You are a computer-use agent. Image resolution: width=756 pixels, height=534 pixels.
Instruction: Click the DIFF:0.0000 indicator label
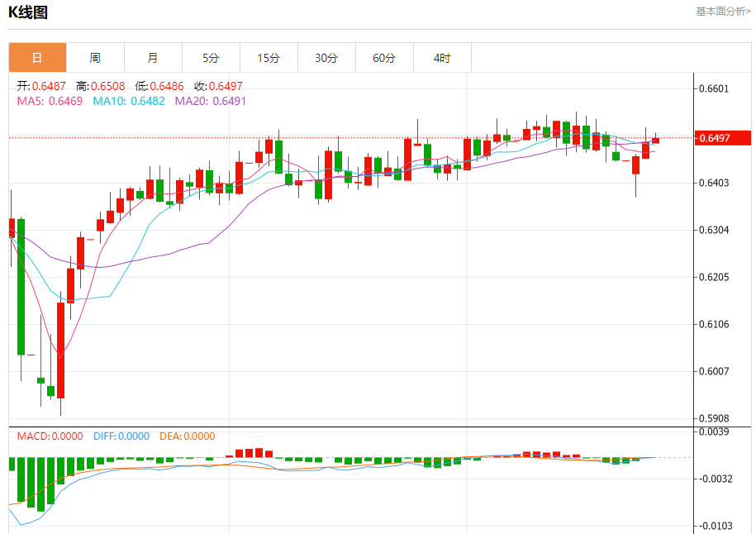pyautogui.click(x=121, y=436)
